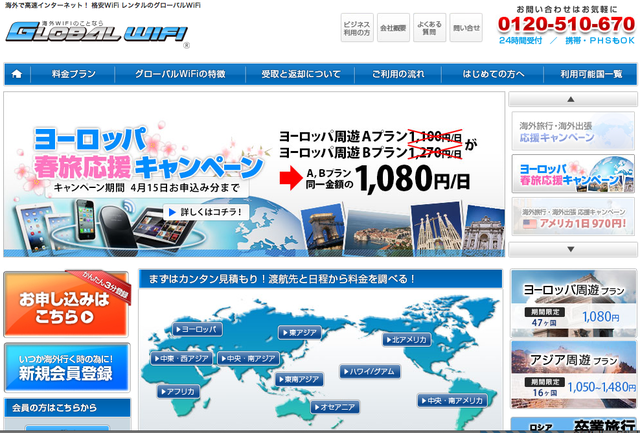Select 中東・西アジア region on map
The width and height of the screenshot is (640, 433).
[x=181, y=359]
